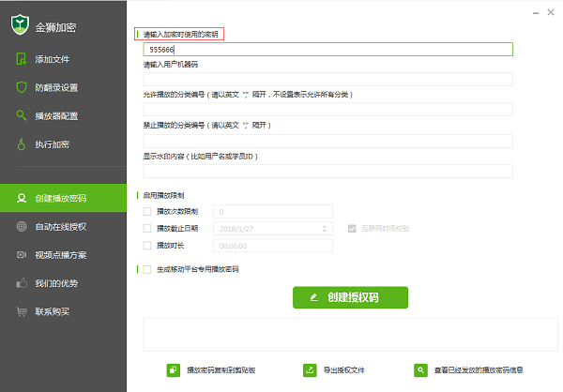Click the 播放器配置 magnifier icon
The width and height of the screenshot is (563, 392).
click(x=22, y=115)
